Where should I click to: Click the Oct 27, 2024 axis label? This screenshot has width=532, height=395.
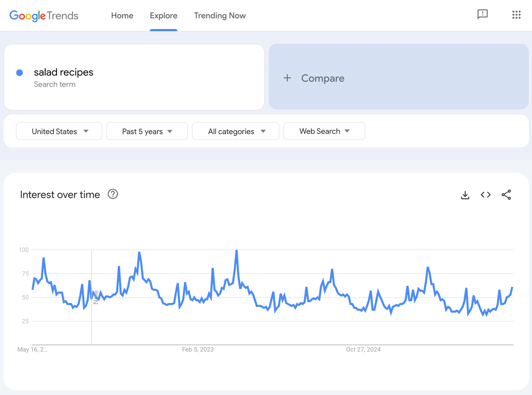[x=363, y=349]
